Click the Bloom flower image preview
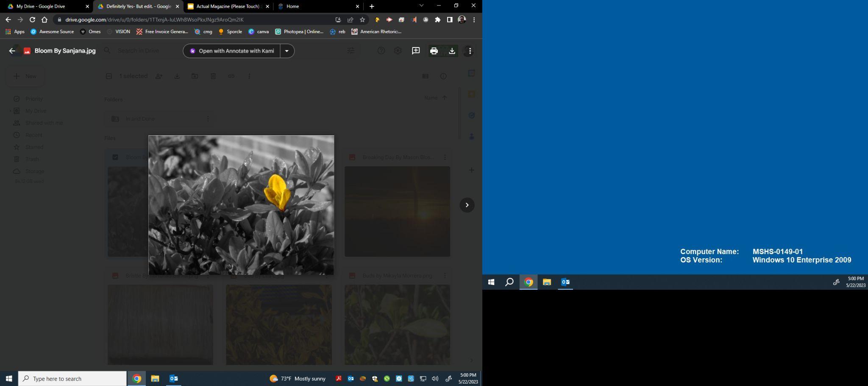868x386 pixels. point(241,205)
